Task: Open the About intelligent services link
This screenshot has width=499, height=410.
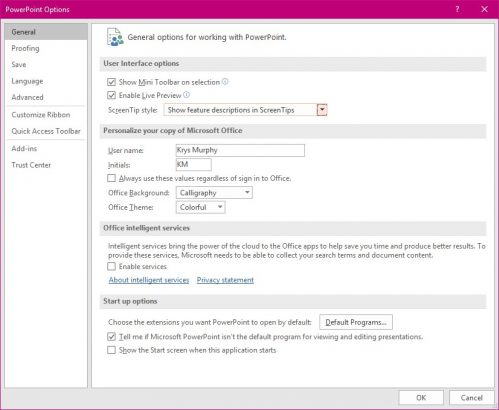Action: 149,280
